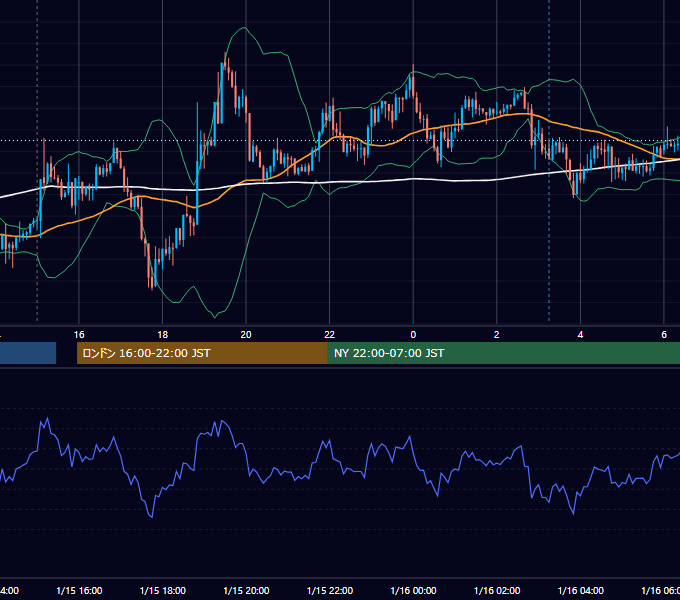This screenshot has height=600, width=680.
Task: Click the 16 hour axis label
Action: pos(79,335)
